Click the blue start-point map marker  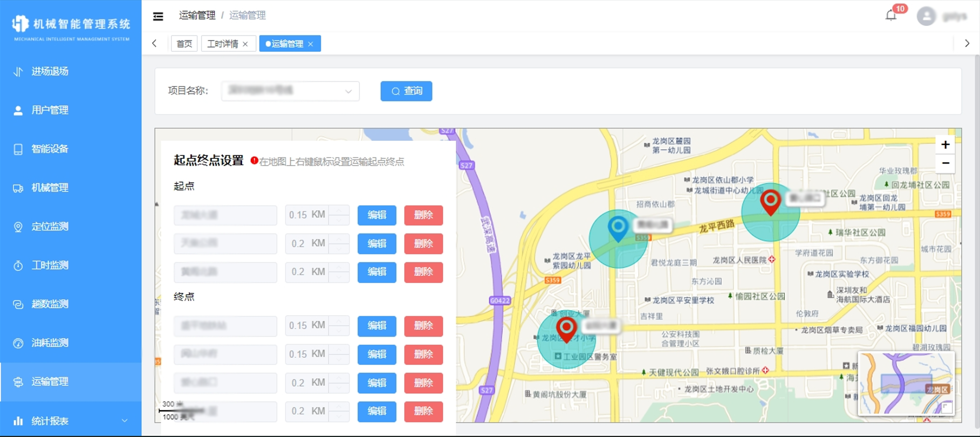tap(618, 229)
